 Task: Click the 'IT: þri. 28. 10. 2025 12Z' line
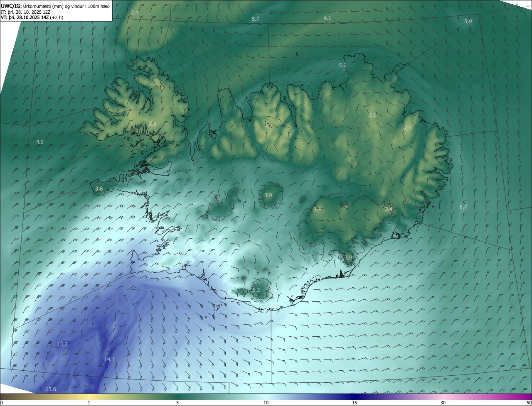[x=25, y=12]
